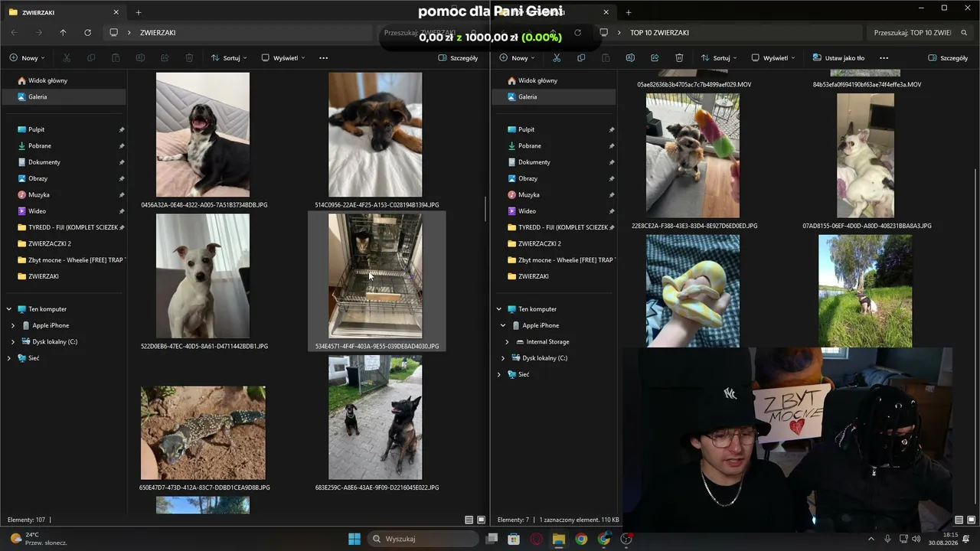Share selected file in TOP 10 ZWIERZAKI window

click(655, 58)
